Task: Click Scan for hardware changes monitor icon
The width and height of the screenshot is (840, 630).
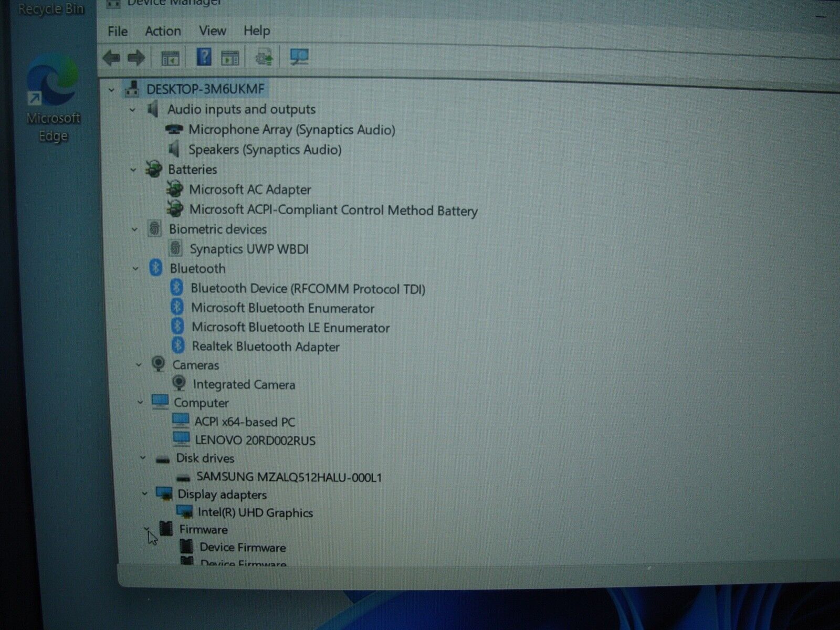Action: 299,57
